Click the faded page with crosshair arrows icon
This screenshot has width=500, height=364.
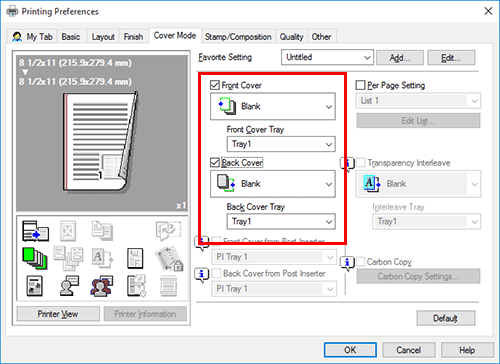(x=68, y=231)
